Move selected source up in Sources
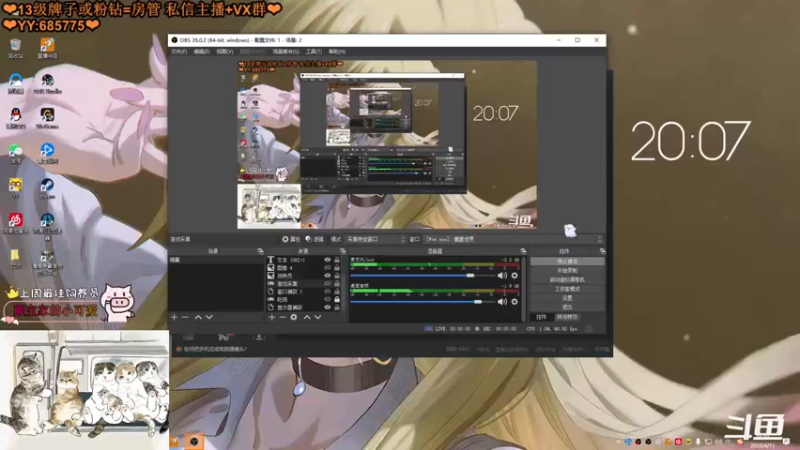Viewport: 800px width, 450px height. tap(307, 317)
